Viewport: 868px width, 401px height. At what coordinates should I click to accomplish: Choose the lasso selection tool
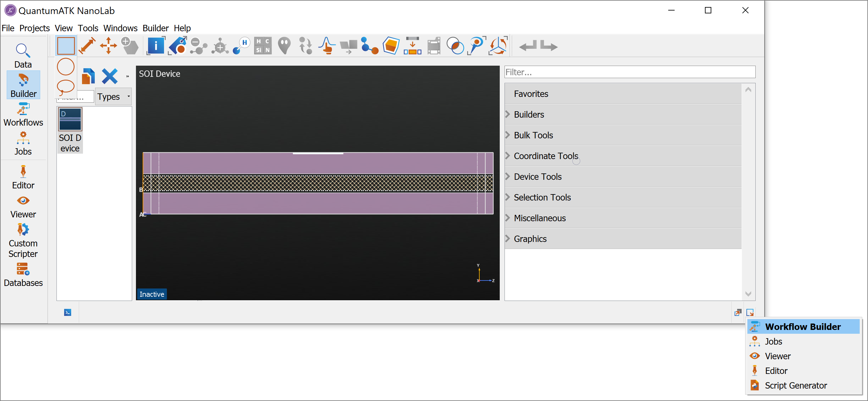[66, 88]
